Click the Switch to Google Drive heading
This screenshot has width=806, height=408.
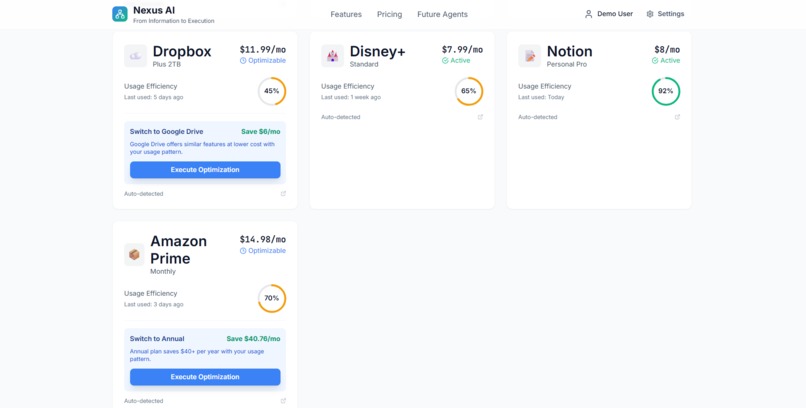(167, 132)
